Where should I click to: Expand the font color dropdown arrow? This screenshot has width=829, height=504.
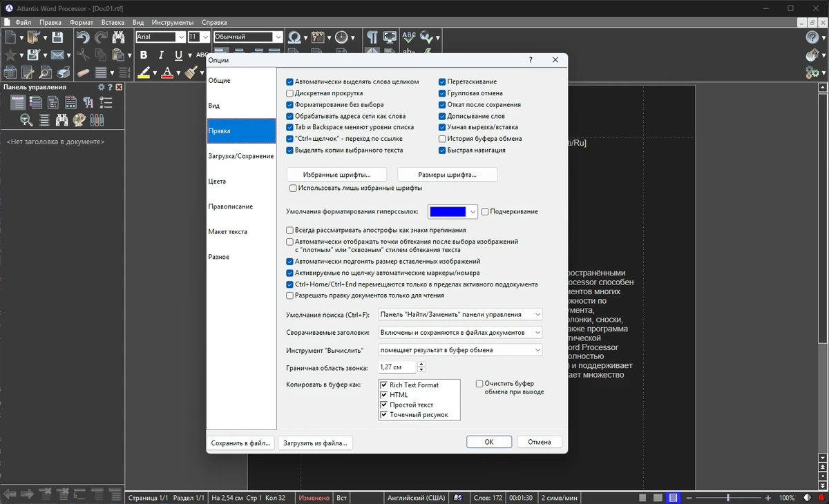178,73
